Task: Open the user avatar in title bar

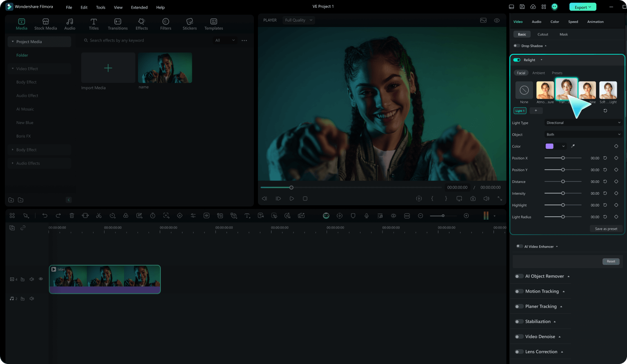Action: pos(554,7)
